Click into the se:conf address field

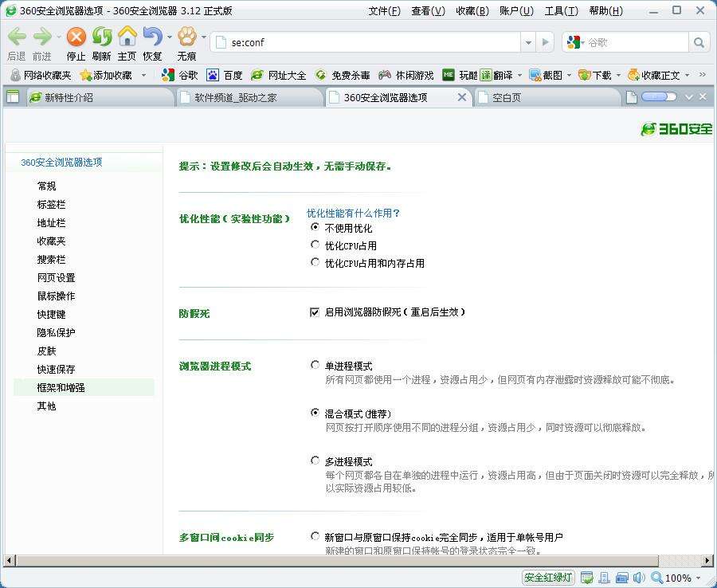pyautogui.click(x=366, y=42)
